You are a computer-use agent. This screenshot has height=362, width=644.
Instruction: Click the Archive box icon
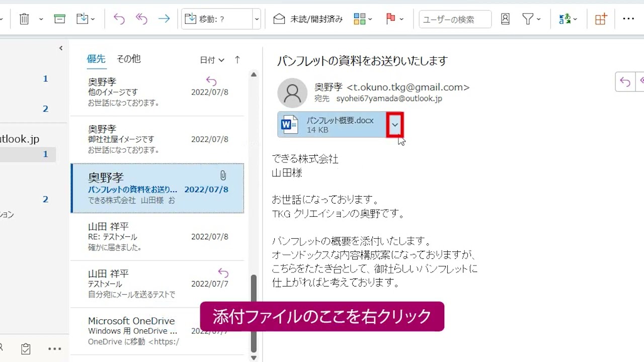[x=60, y=19]
